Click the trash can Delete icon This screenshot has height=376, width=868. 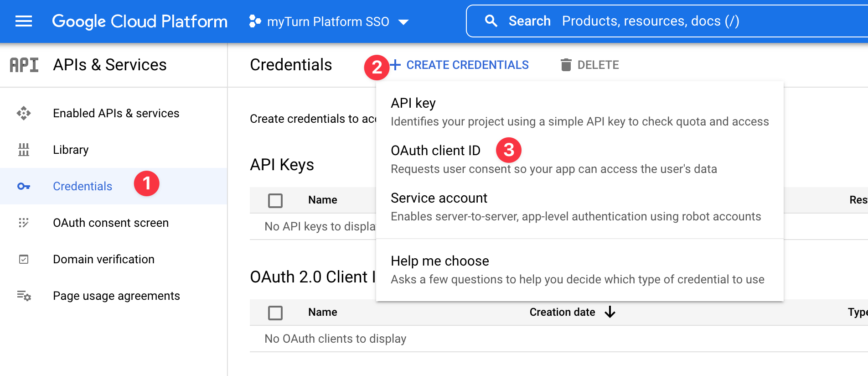[x=566, y=65]
